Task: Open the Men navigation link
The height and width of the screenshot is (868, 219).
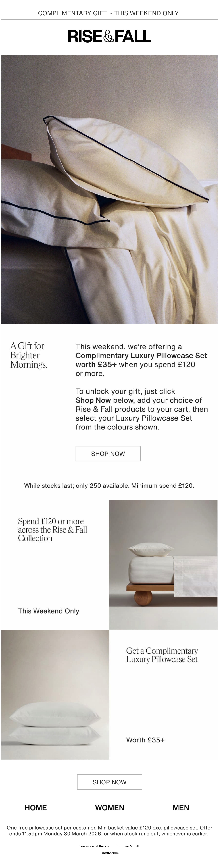Action: [x=181, y=808]
